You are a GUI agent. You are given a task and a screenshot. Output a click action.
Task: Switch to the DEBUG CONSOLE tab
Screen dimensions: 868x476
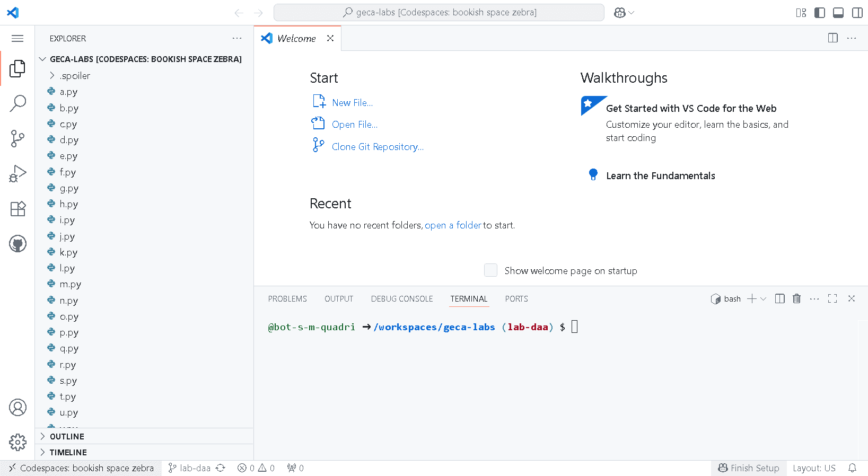click(x=402, y=299)
